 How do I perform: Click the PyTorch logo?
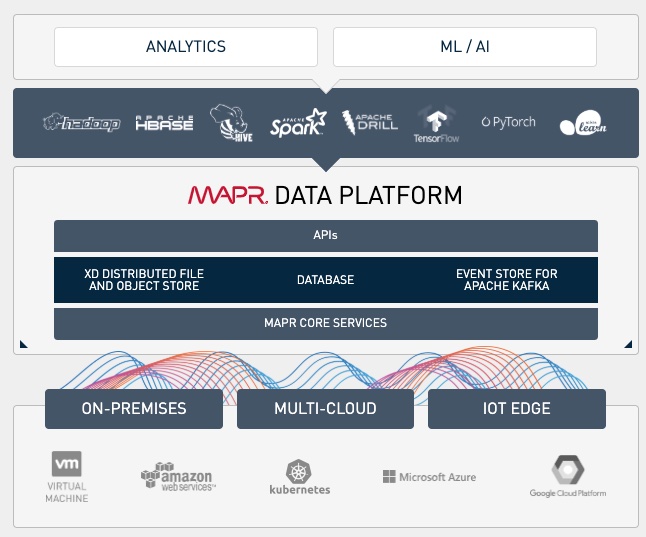pyautogui.click(x=508, y=122)
